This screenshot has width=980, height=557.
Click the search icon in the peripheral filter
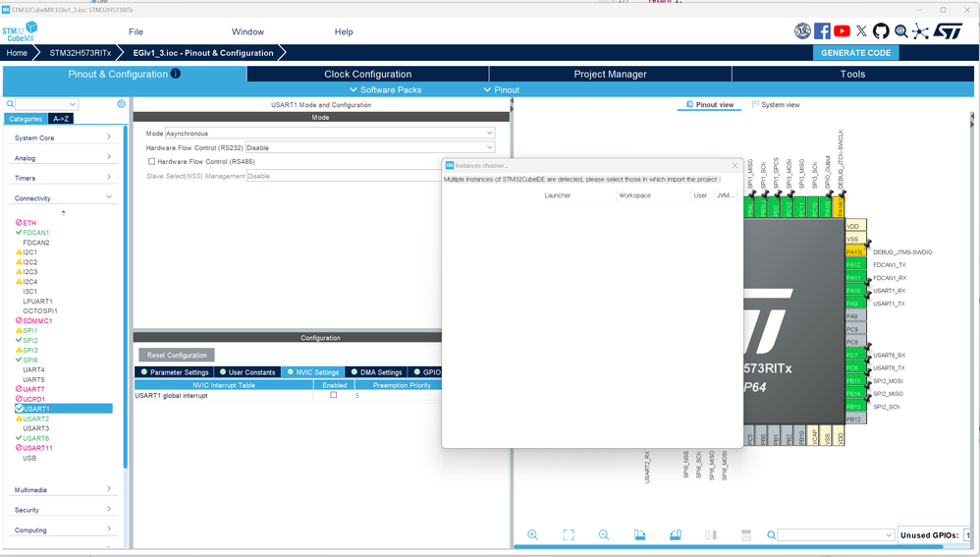[10, 104]
